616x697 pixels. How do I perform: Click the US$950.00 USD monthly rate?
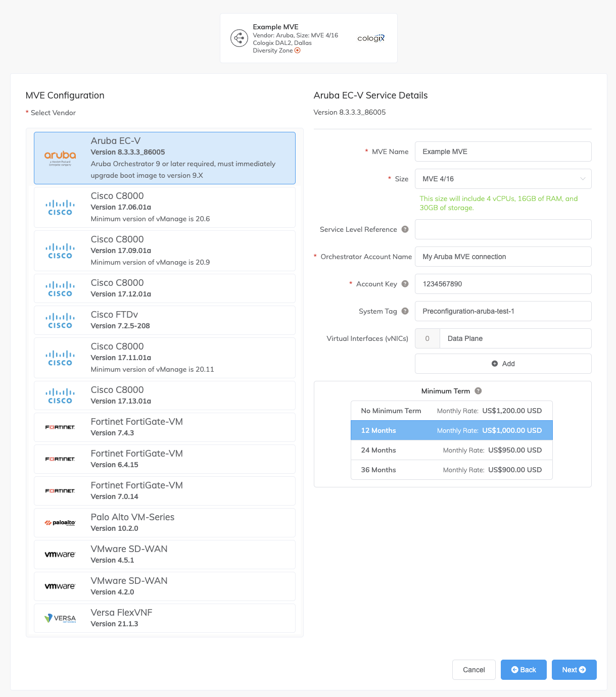(x=515, y=450)
